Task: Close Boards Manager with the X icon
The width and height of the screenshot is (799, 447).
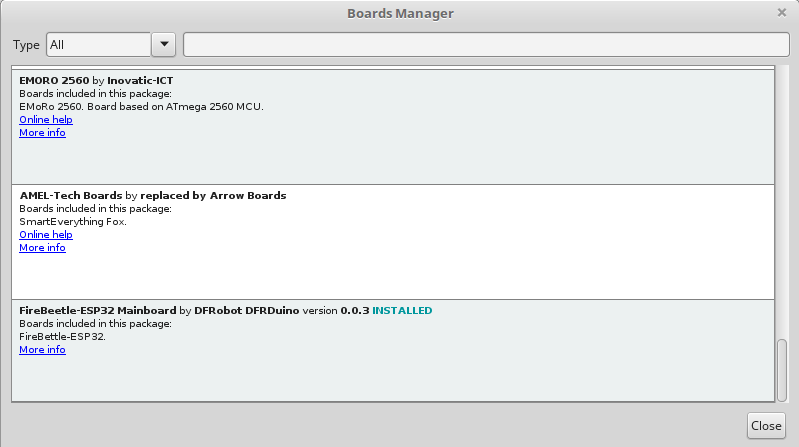Action: [782, 13]
